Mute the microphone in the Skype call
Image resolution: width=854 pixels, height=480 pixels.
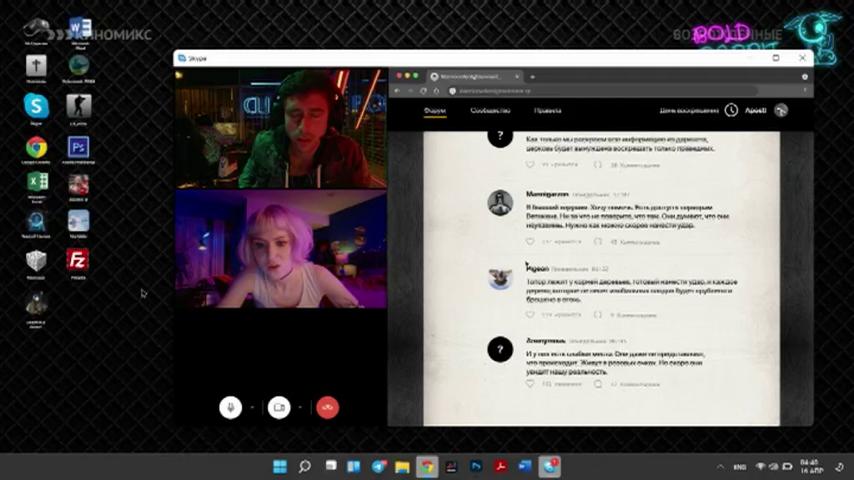tap(230, 408)
